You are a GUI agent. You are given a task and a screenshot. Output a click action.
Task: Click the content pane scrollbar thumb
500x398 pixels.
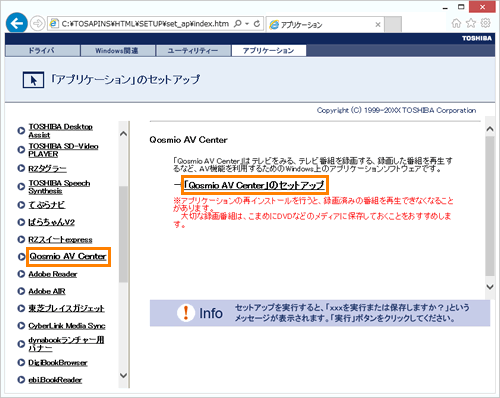tap(490, 206)
